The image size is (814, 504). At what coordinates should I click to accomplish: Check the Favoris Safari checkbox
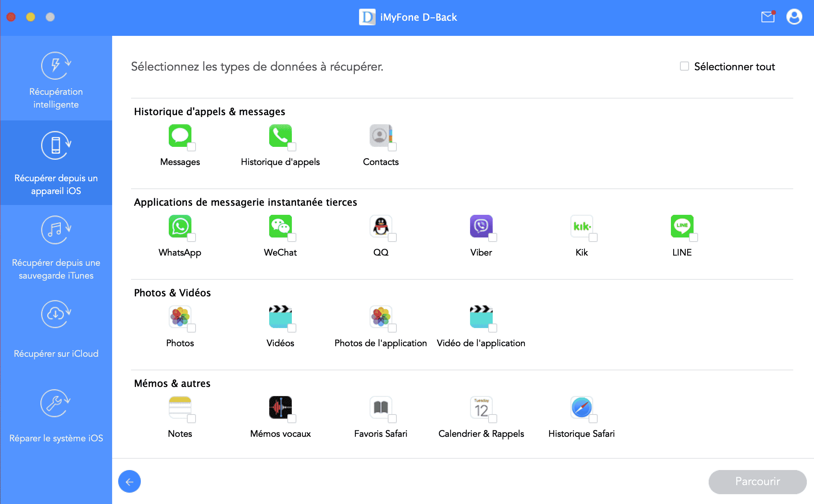(392, 419)
